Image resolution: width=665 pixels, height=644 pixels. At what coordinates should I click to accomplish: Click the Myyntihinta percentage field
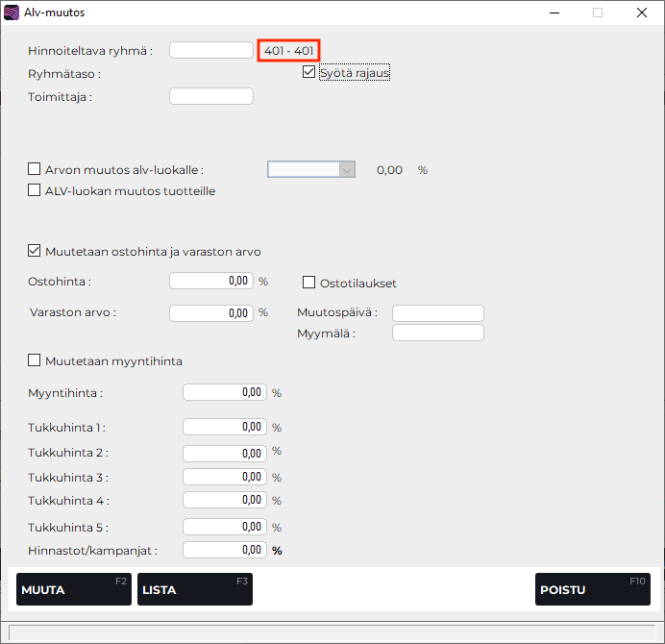point(224,392)
